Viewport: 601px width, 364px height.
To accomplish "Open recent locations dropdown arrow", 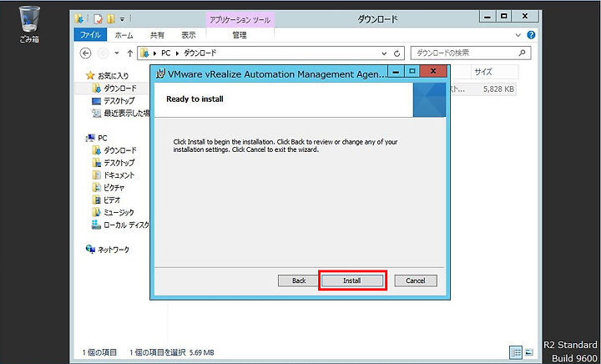I will click(117, 53).
